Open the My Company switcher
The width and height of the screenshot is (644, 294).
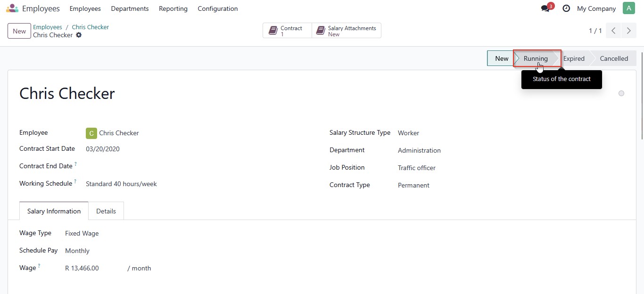point(596,8)
